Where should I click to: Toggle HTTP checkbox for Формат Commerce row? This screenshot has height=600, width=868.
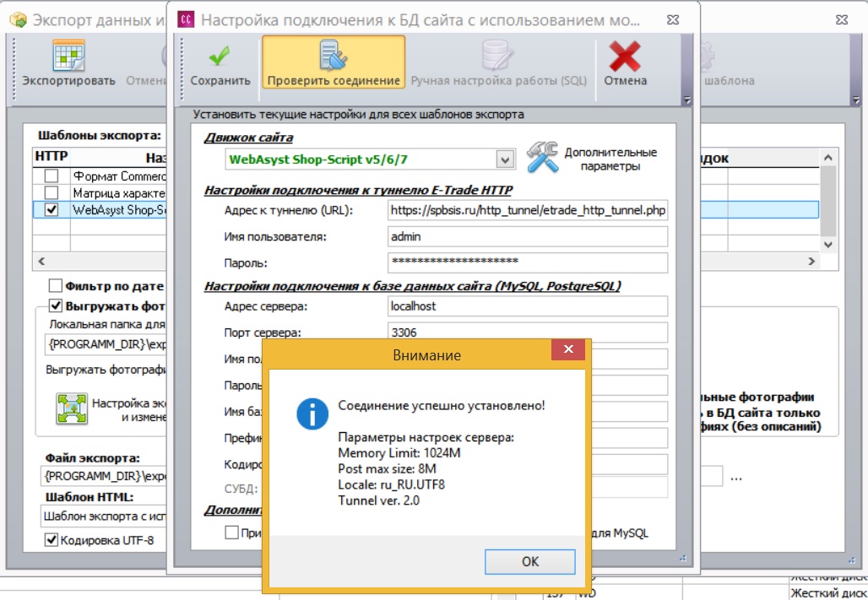[51, 176]
